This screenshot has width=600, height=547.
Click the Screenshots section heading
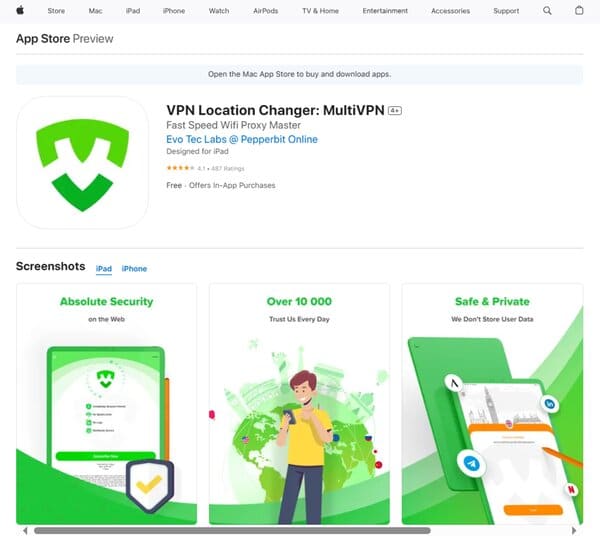pos(51,266)
